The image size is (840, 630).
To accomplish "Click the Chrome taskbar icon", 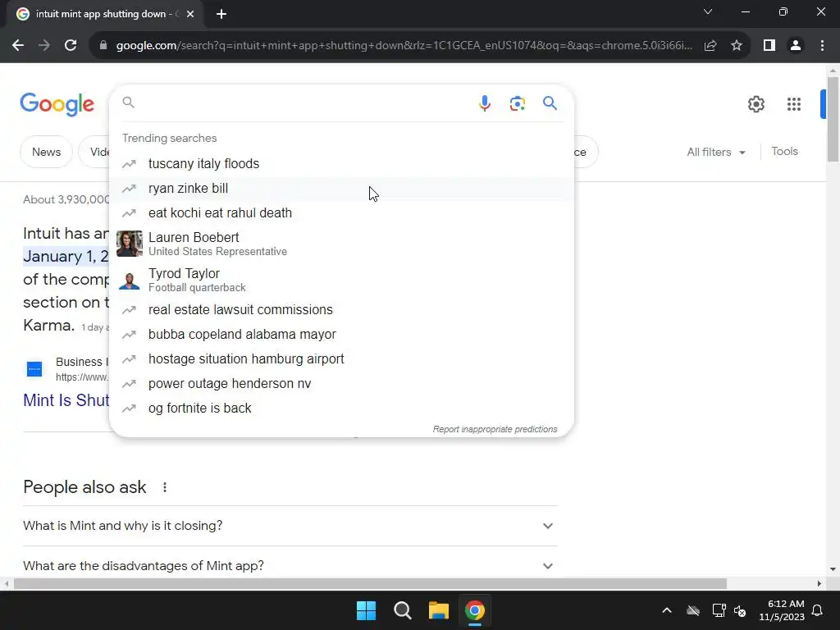I will point(475,610).
